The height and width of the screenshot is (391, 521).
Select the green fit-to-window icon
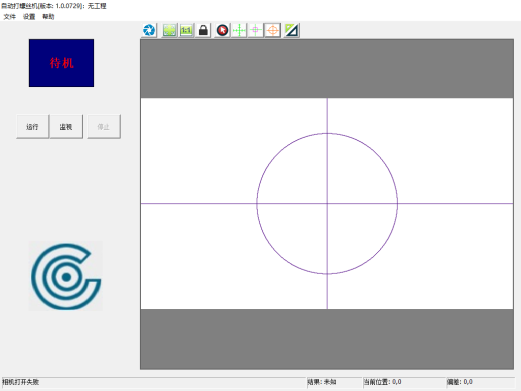(169, 30)
